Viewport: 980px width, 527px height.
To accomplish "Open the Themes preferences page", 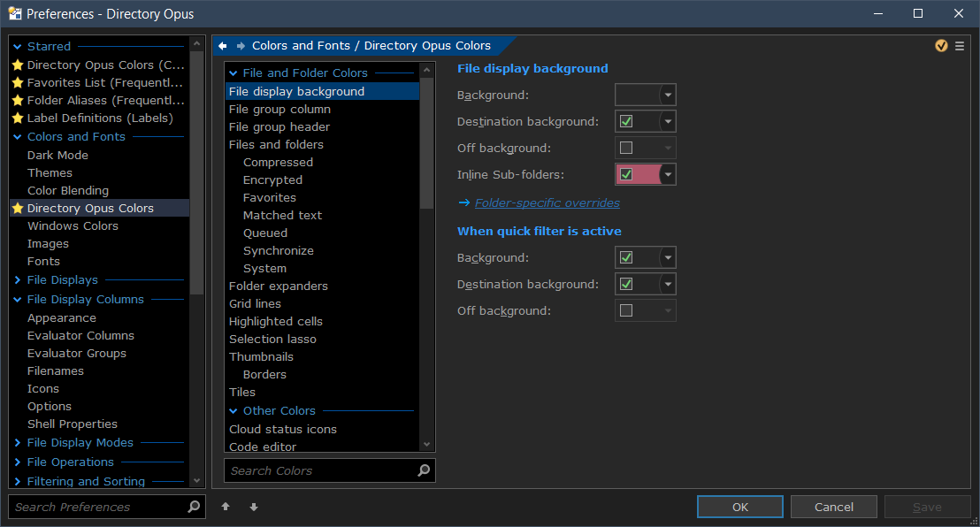I will [50, 172].
